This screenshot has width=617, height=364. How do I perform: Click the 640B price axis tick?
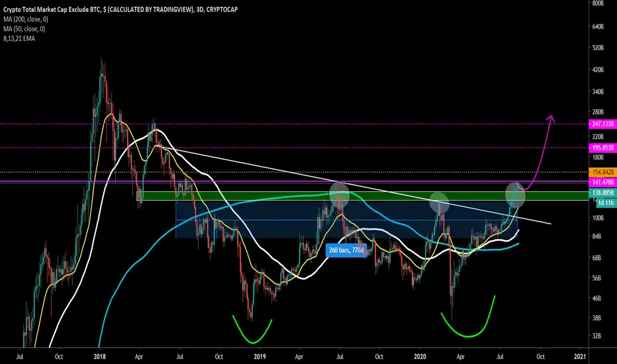pyautogui.click(x=597, y=26)
